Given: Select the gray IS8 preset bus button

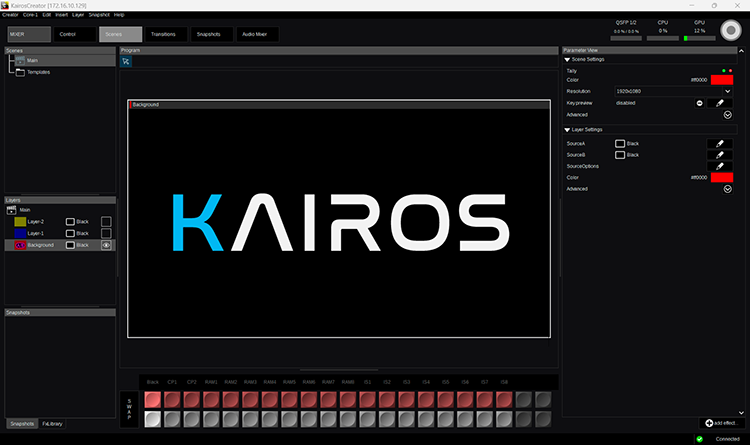Looking at the screenshot, I should point(504,419).
